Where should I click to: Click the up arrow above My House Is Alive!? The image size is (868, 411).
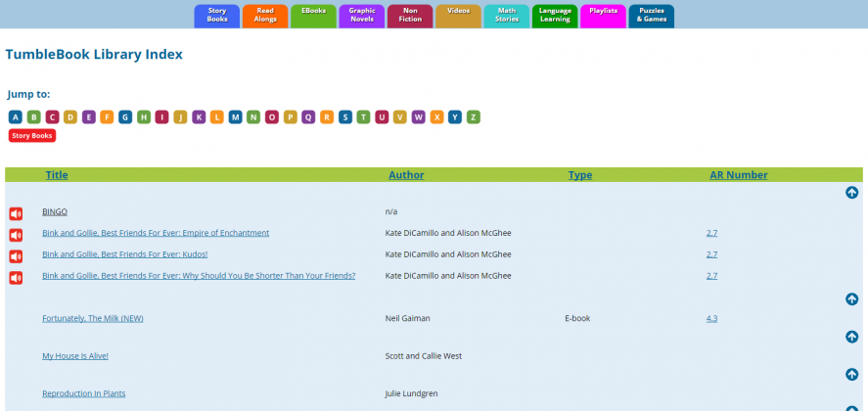pyautogui.click(x=851, y=337)
